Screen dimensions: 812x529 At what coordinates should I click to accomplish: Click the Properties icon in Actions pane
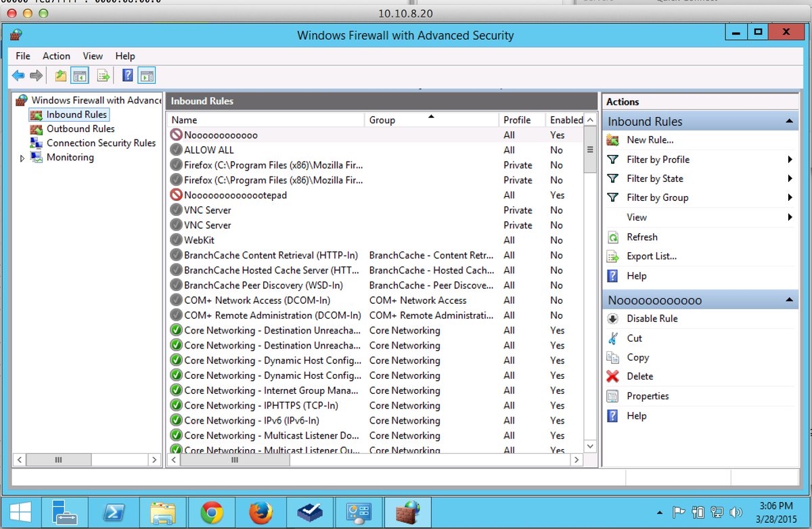pyautogui.click(x=613, y=396)
